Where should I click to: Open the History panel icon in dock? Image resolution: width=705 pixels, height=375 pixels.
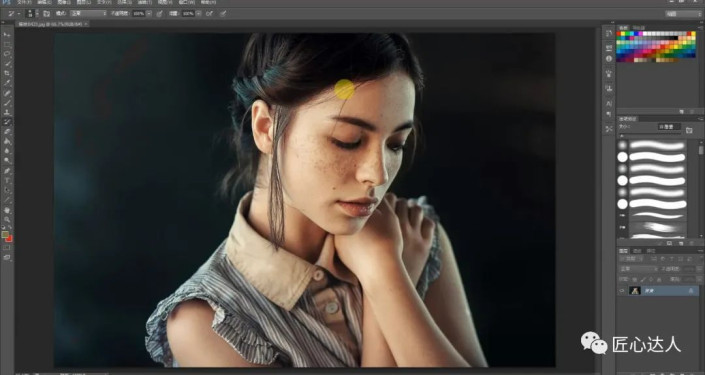609,32
